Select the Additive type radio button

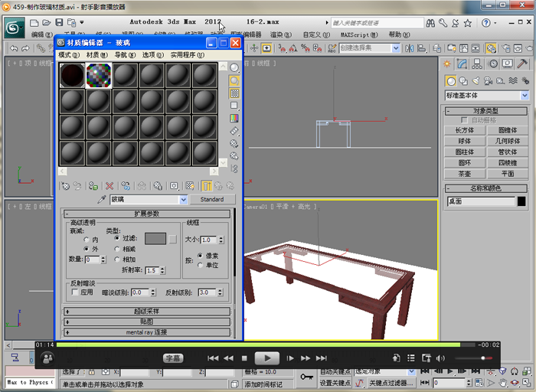coord(117,260)
